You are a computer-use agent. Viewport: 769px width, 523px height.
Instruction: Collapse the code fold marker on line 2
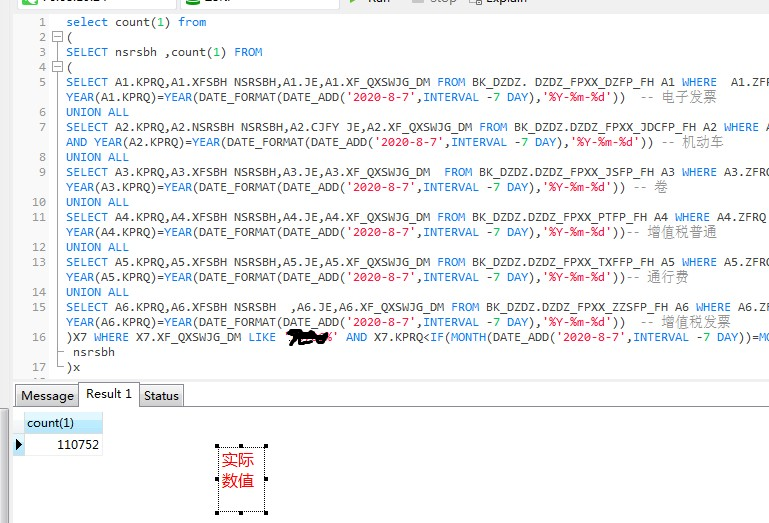pyautogui.click(x=56, y=37)
